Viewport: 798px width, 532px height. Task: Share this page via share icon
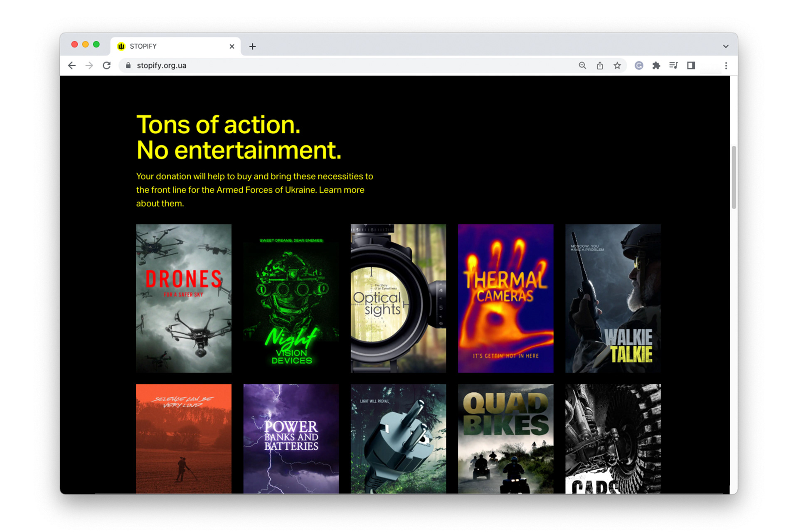tap(600, 66)
